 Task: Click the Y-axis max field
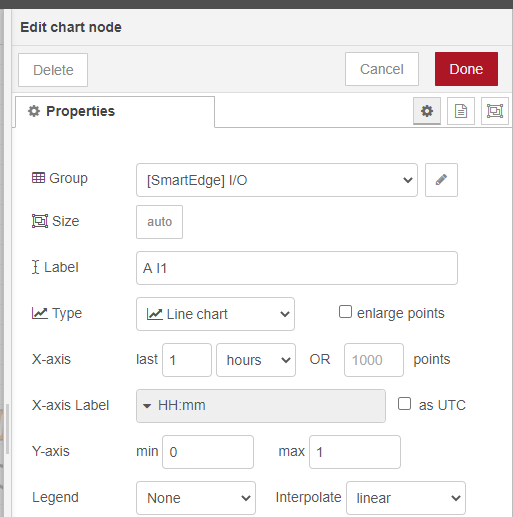click(x=355, y=452)
